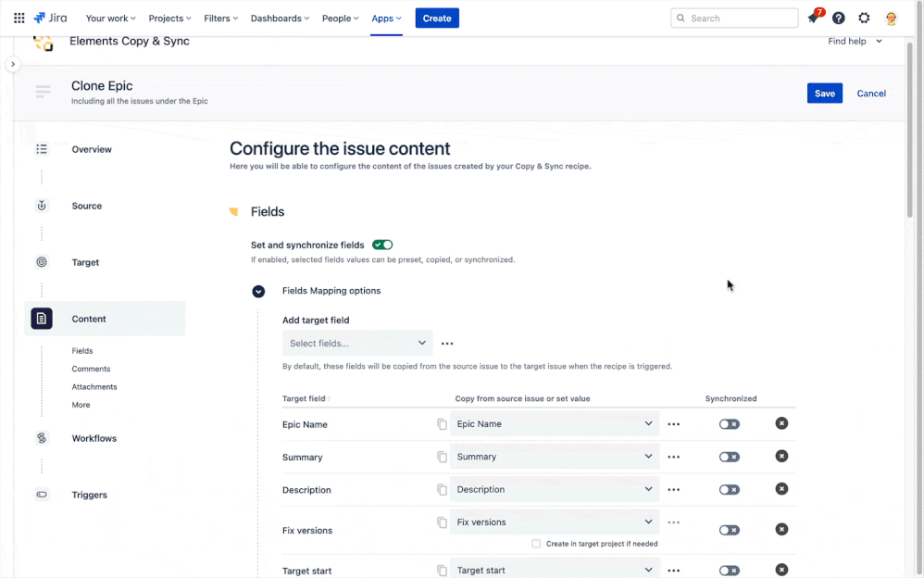Viewport: 924px width, 578px height.
Task: Open the Jira app switcher grid icon
Action: tap(19, 19)
